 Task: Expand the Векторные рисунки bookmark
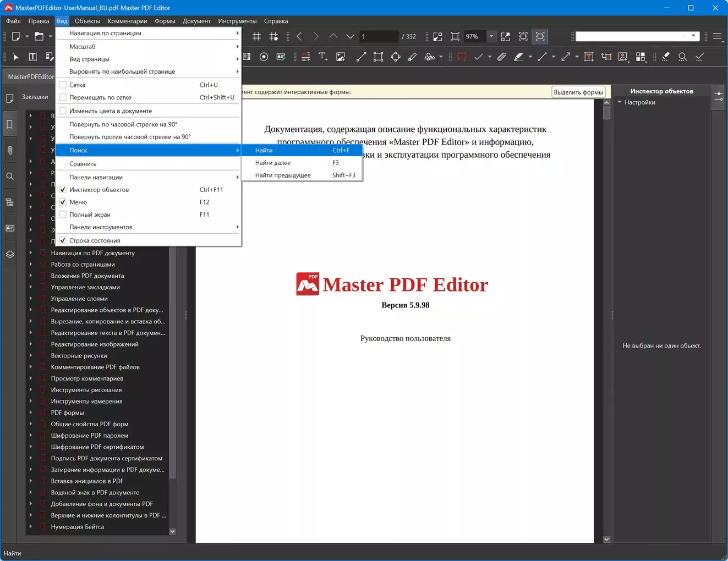click(31, 356)
